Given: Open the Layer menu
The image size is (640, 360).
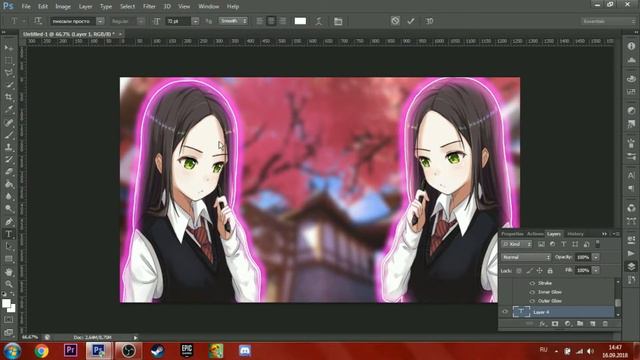Looking at the screenshot, I should click(x=85, y=7).
